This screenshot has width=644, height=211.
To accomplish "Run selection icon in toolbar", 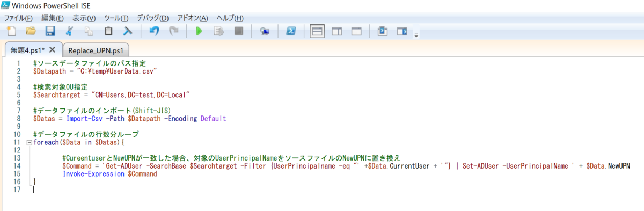I will pos(218,31).
